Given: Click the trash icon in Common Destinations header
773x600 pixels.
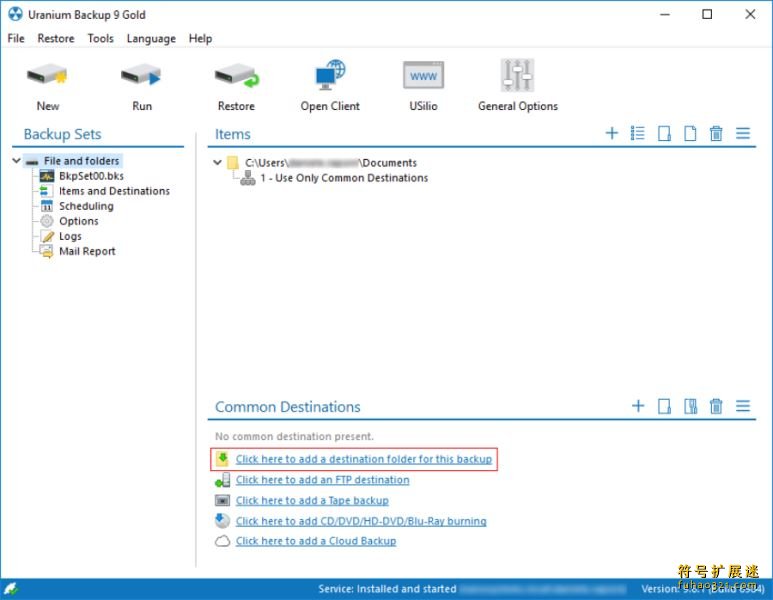Looking at the screenshot, I should coord(716,406).
